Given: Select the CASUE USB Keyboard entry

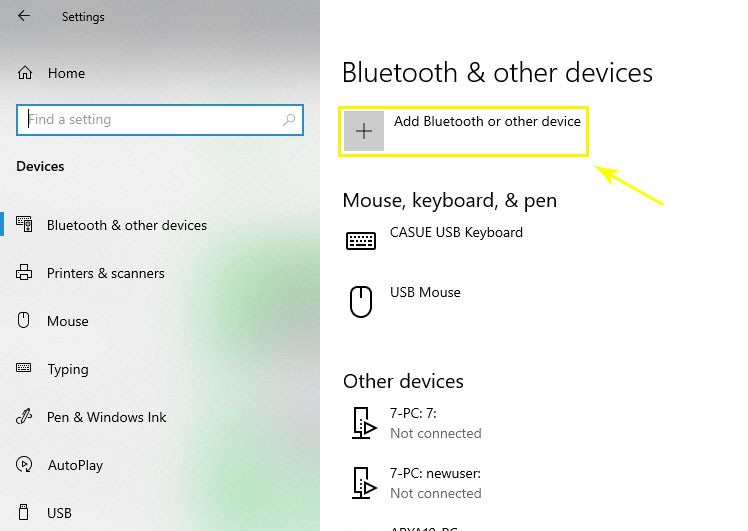Looking at the screenshot, I should (x=456, y=233).
